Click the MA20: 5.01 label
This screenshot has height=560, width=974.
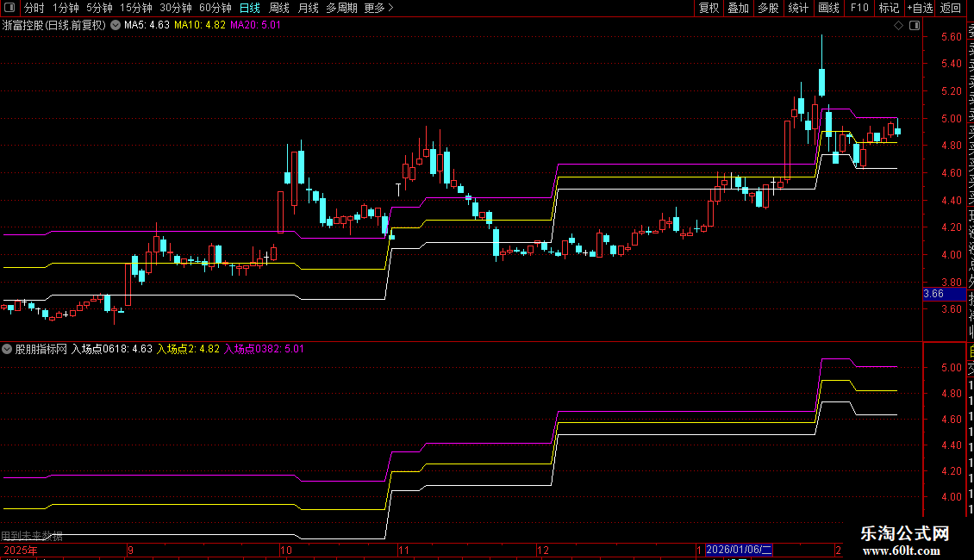pyautogui.click(x=255, y=25)
